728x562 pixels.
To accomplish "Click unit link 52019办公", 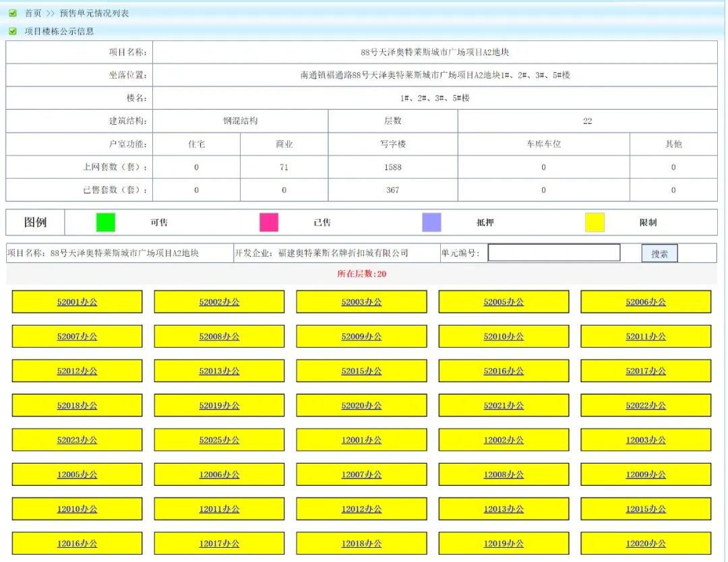I will (219, 406).
